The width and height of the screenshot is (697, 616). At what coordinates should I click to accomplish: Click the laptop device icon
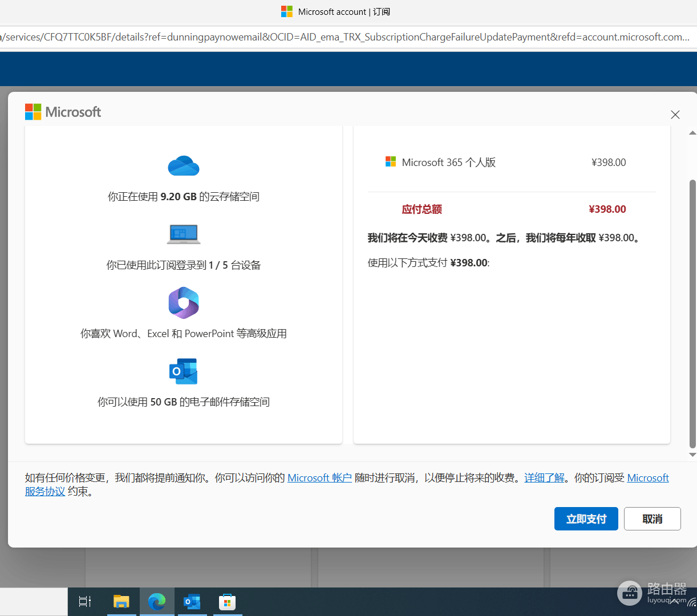tap(184, 234)
